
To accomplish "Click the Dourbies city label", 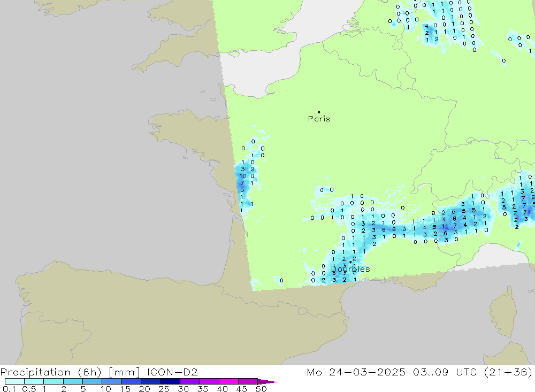I will click(350, 269).
